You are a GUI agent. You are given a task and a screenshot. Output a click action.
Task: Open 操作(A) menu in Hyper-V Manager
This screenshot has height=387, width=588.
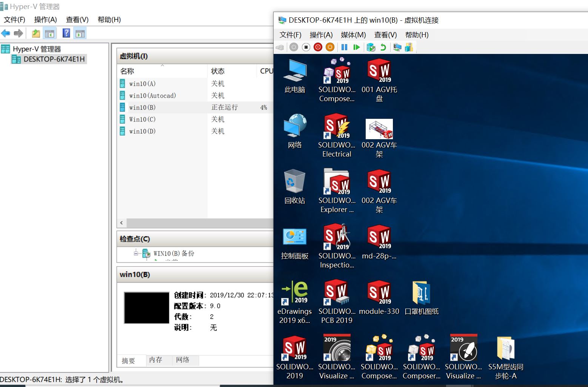click(45, 20)
